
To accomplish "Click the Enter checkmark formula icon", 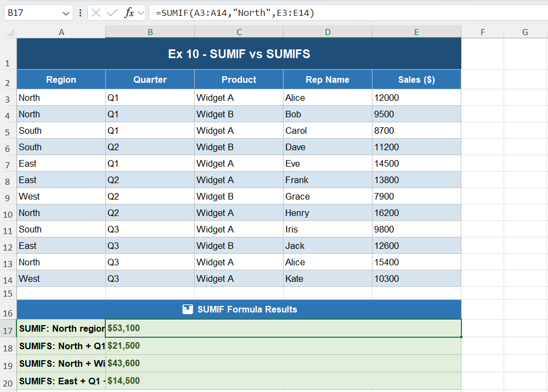I will tap(112, 13).
